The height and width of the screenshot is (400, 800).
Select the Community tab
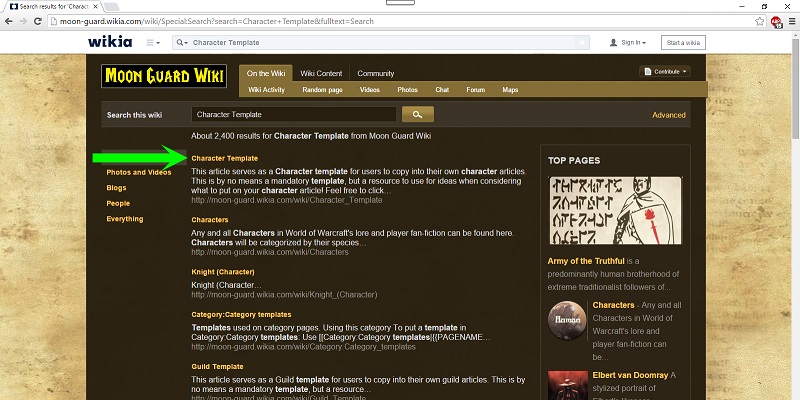[376, 73]
